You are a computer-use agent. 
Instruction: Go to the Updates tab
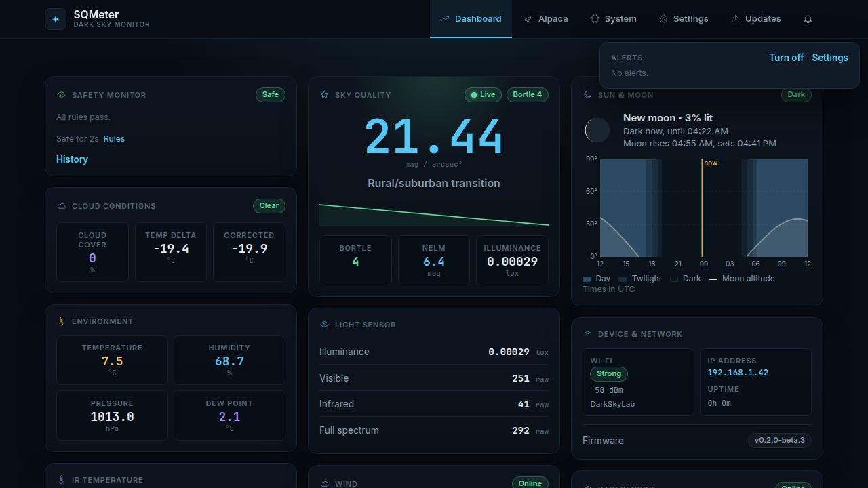(x=755, y=19)
